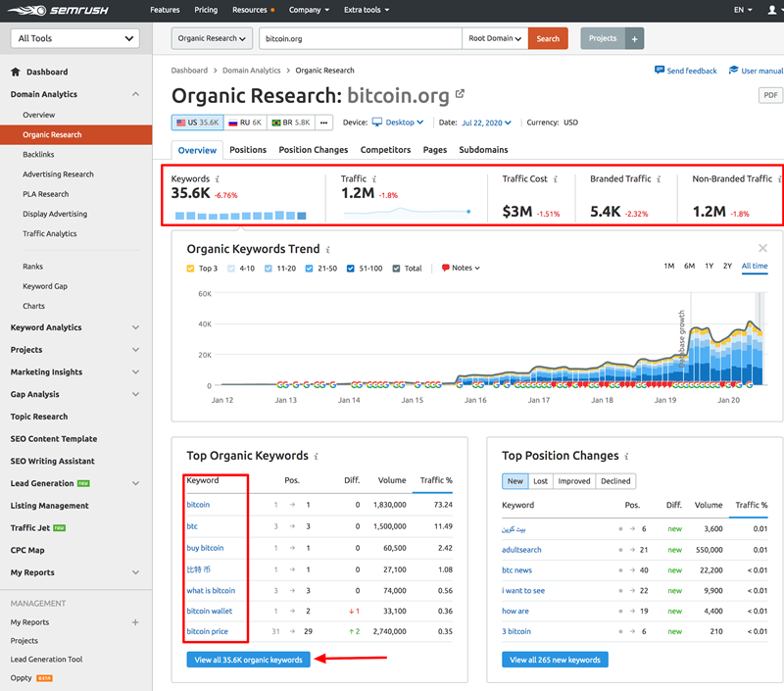The image size is (784, 691).
Task: Select the BR flag database
Action: pyautogui.click(x=290, y=123)
